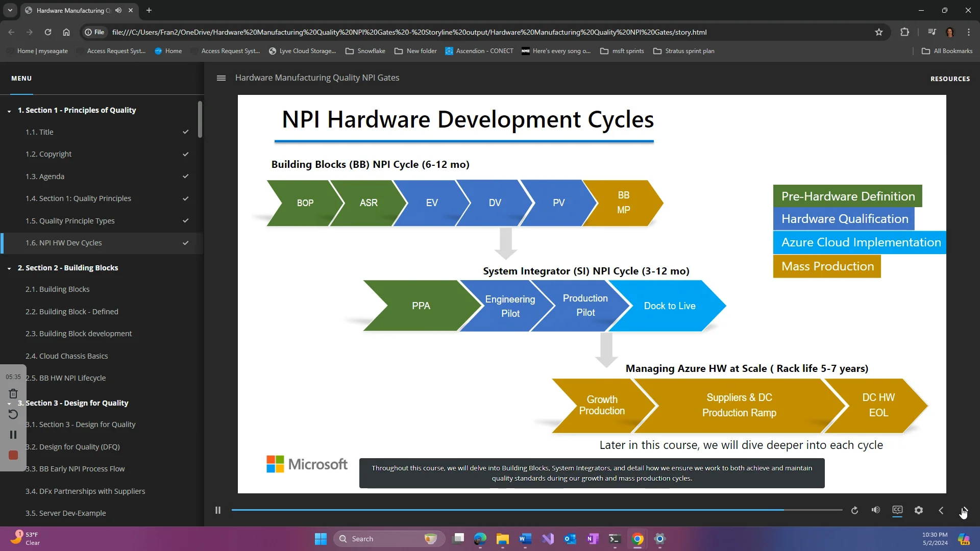Switch to the RESOURCES tab
This screenshot has height=551, width=980.
950,79
